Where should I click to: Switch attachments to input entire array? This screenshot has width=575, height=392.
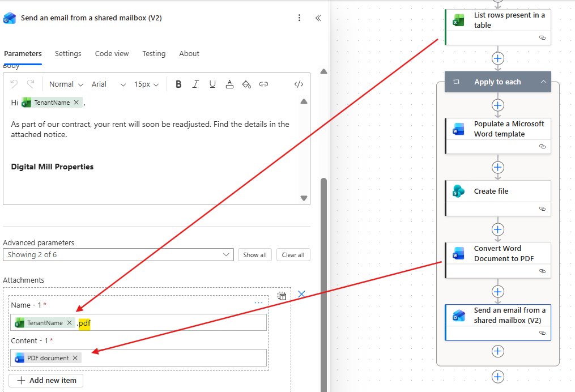tap(282, 296)
